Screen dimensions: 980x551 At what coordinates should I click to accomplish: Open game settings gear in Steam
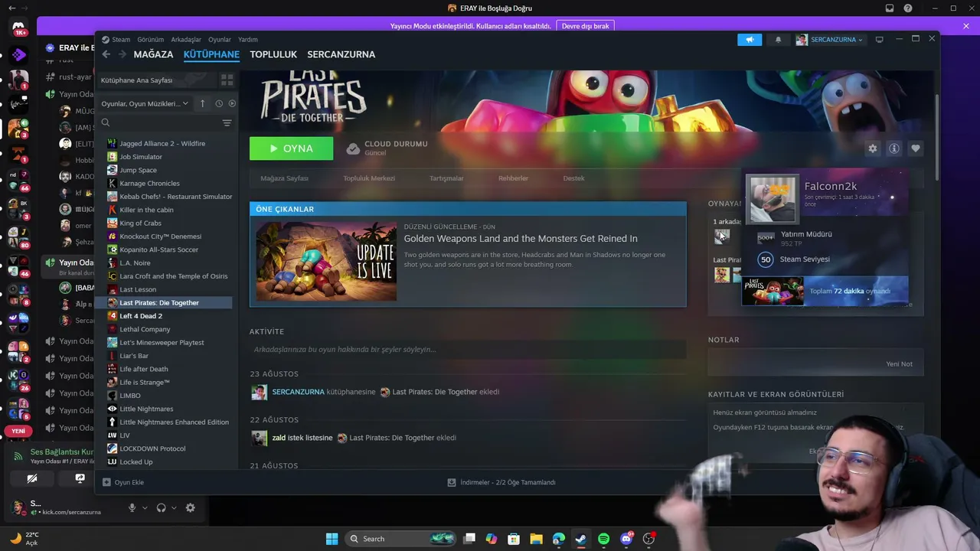872,148
